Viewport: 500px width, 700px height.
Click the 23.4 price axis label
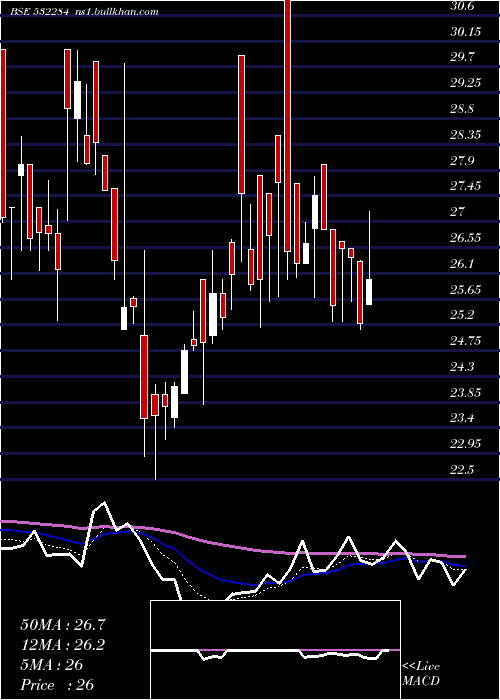tap(462, 418)
